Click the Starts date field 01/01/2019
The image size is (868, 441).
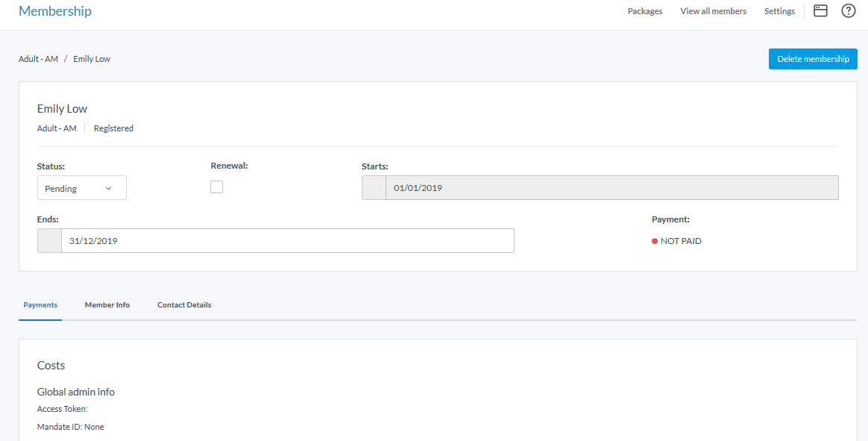coord(611,188)
